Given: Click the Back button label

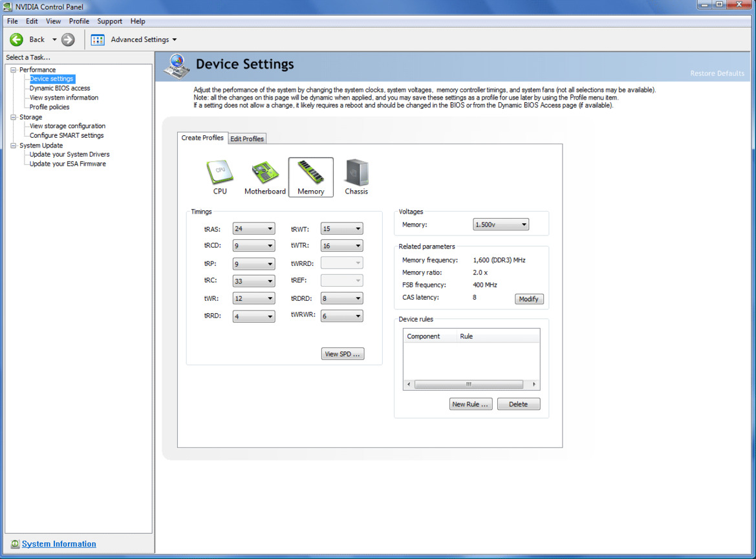Looking at the screenshot, I should click(37, 39).
